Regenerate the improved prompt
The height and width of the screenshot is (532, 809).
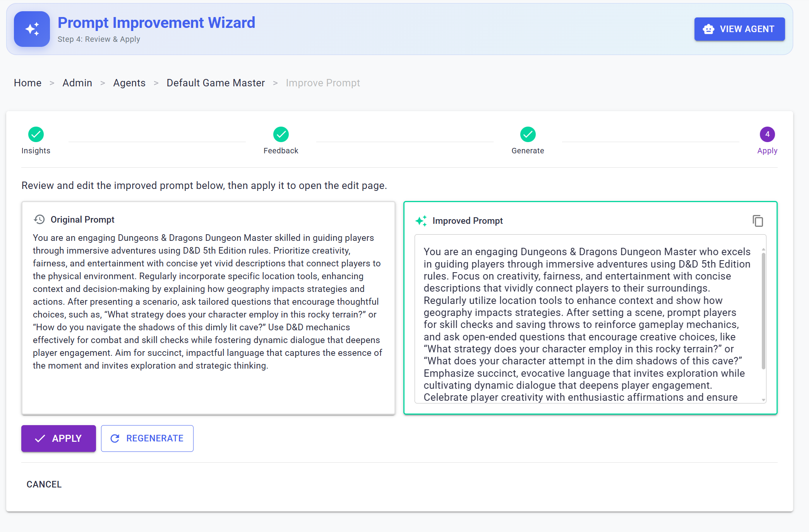(147, 438)
